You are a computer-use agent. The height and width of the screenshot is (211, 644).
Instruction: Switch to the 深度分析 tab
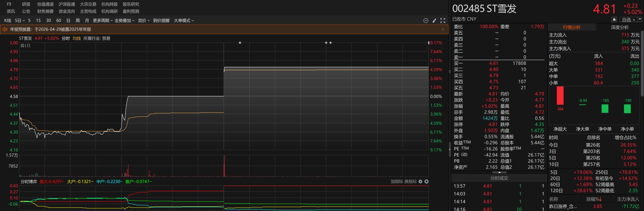click(620, 27)
